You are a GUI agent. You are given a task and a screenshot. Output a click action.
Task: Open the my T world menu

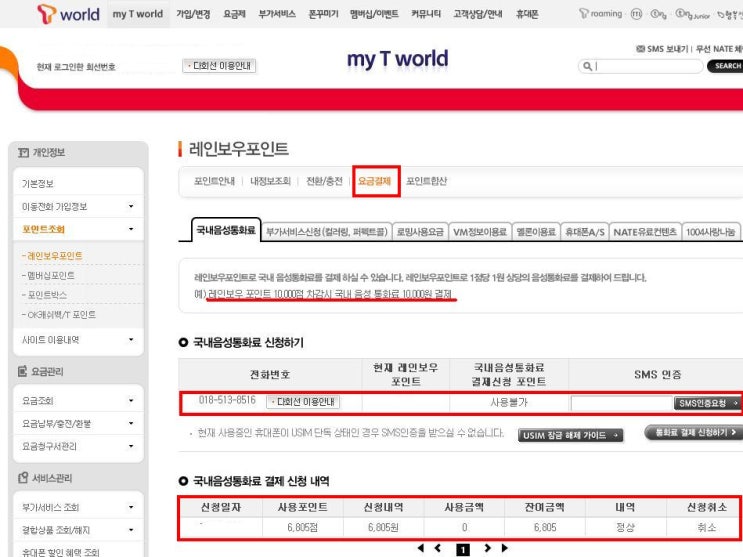click(138, 14)
